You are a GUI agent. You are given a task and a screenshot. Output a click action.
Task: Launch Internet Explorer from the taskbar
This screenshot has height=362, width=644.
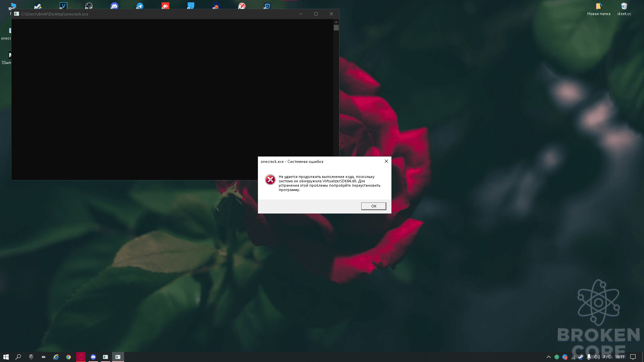(x=56, y=357)
